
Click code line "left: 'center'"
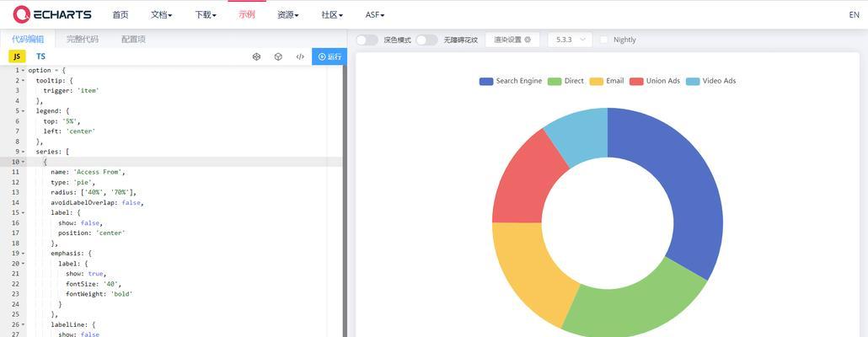[x=70, y=131]
